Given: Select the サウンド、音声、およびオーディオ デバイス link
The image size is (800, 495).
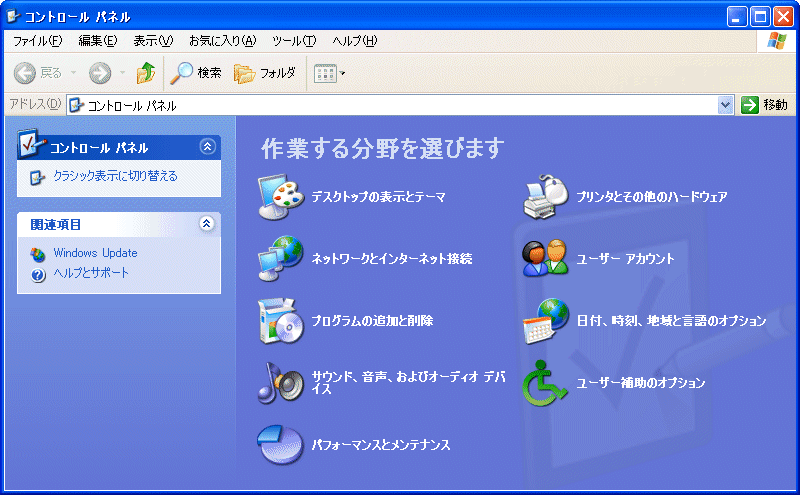Looking at the screenshot, I should 408,383.
